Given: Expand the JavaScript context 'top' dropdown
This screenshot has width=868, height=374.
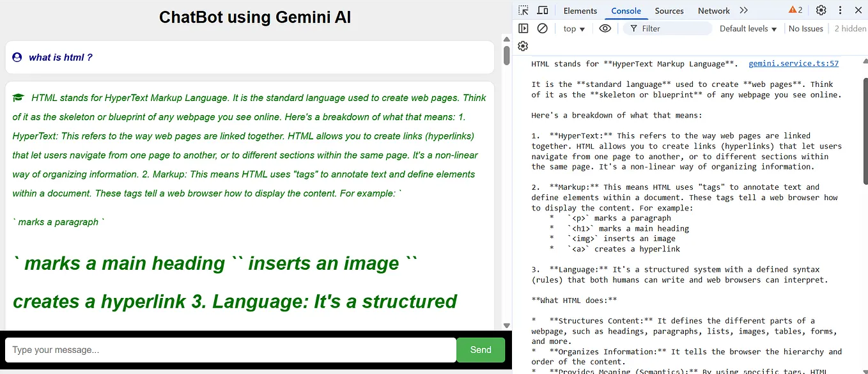Looking at the screenshot, I should (573, 28).
